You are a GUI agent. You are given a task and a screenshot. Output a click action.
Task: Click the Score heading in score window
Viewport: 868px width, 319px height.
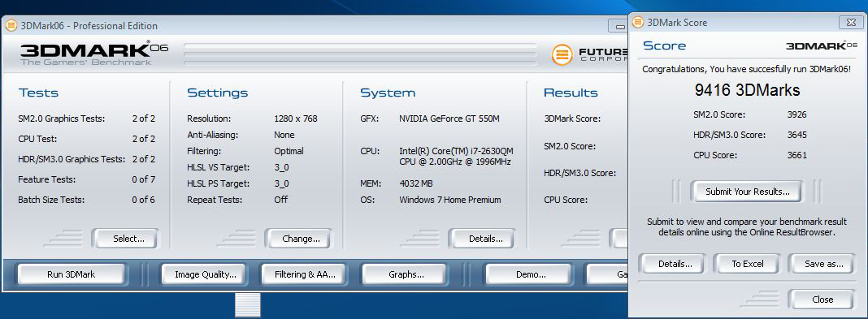click(664, 45)
